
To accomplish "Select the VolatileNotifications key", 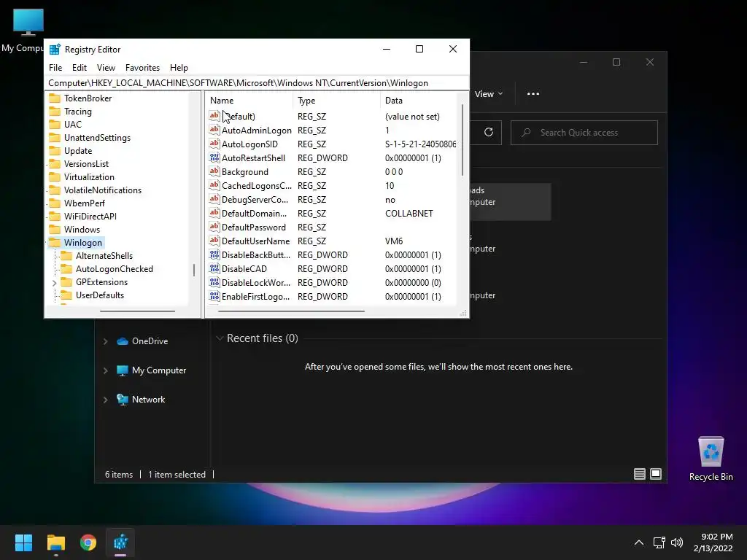I will pos(103,190).
